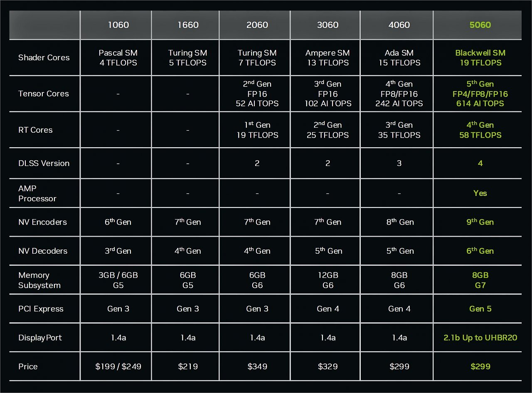532x393 pixels.
Task: Select the DLSS Version row label
Action: [44, 163]
